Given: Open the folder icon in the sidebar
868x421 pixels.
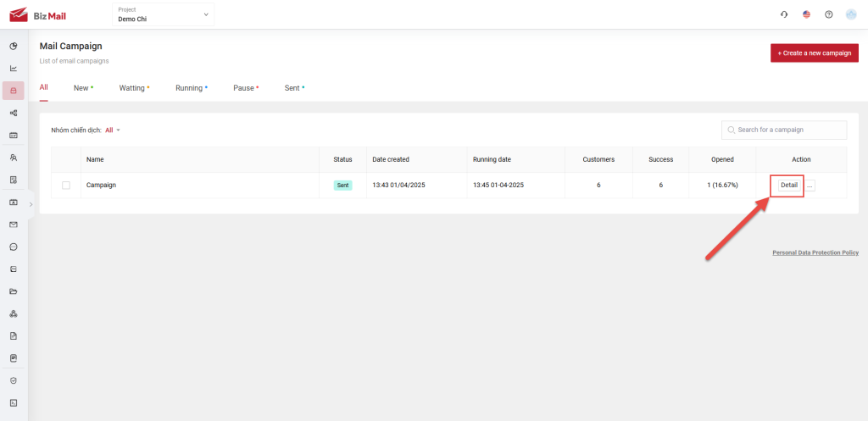Looking at the screenshot, I should [x=14, y=291].
